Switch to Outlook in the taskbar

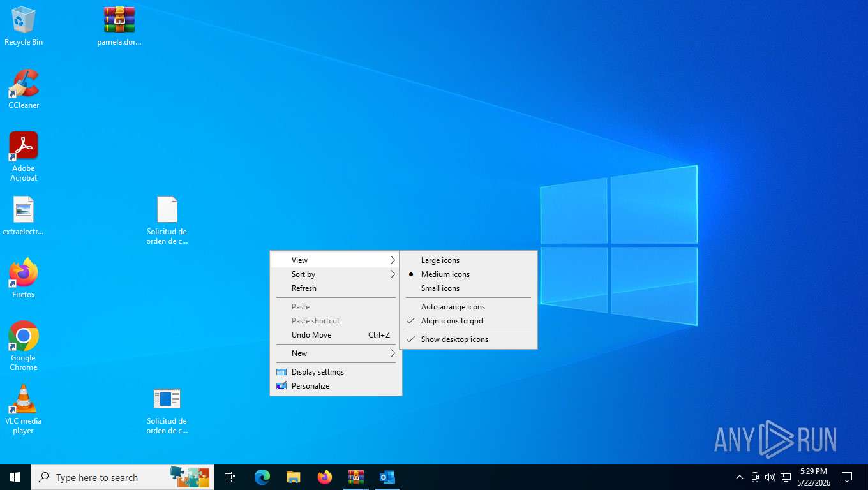(387, 477)
